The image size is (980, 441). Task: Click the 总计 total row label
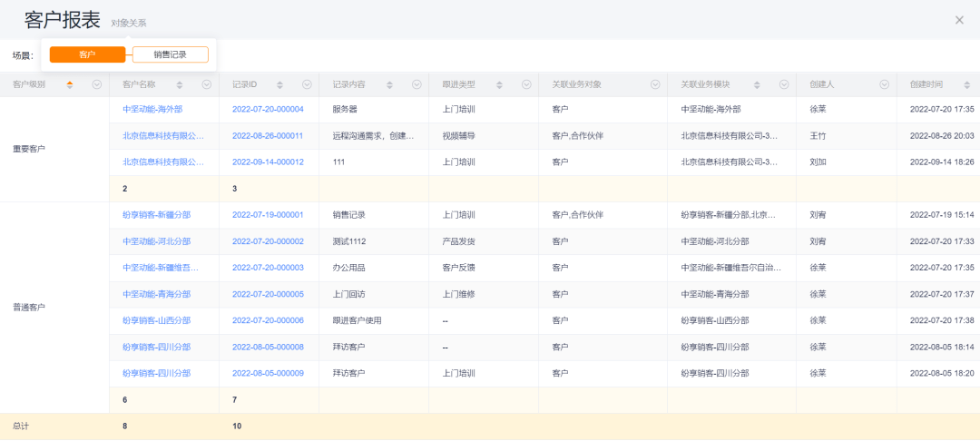pos(21,426)
